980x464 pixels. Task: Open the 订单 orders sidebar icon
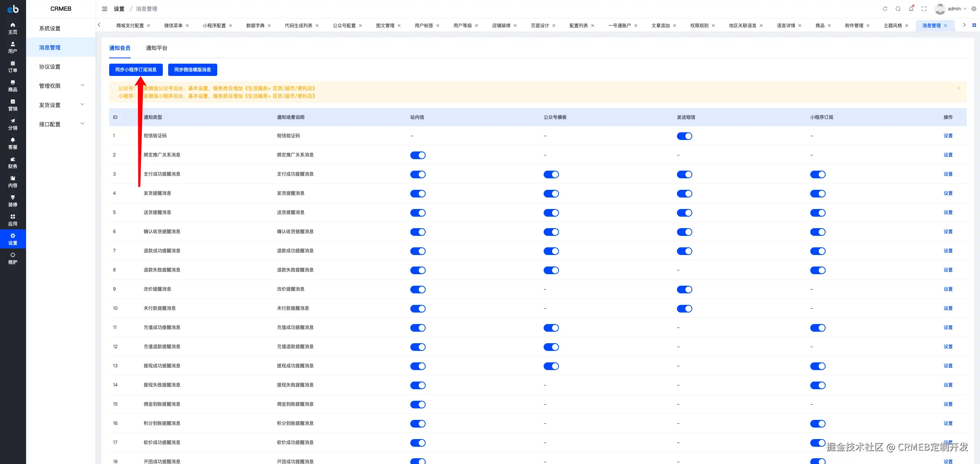coord(13,66)
